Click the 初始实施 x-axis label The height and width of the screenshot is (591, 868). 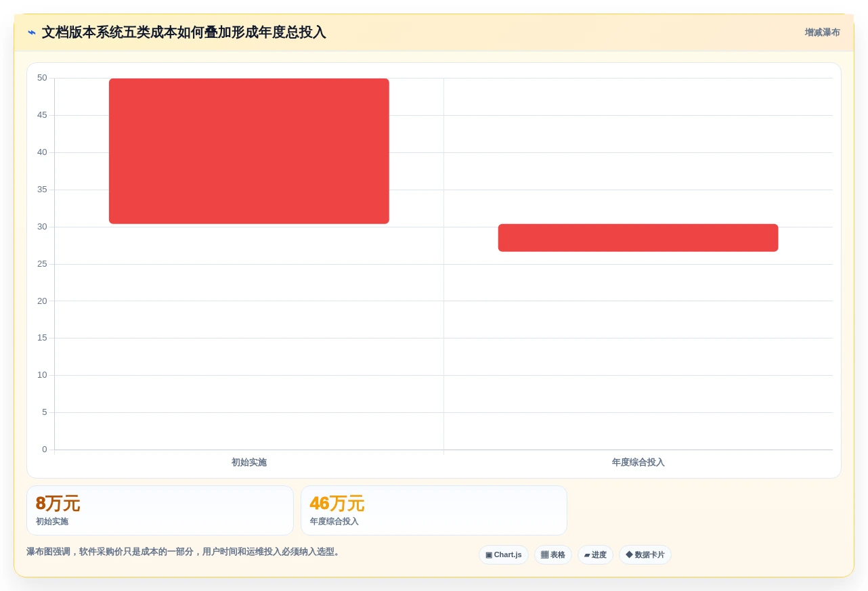coord(249,462)
